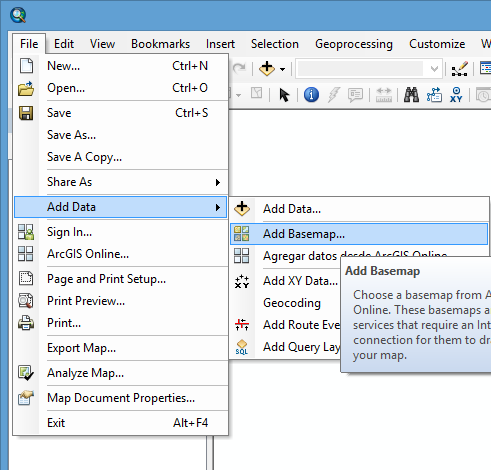This screenshot has width=491, height=470.
Task: Click the Save floppy disk icon
Action: [x=26, y=113]
